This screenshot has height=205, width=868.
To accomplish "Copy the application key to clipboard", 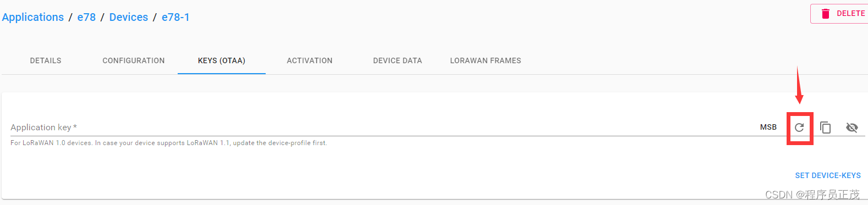I will (x=826, y=128).
